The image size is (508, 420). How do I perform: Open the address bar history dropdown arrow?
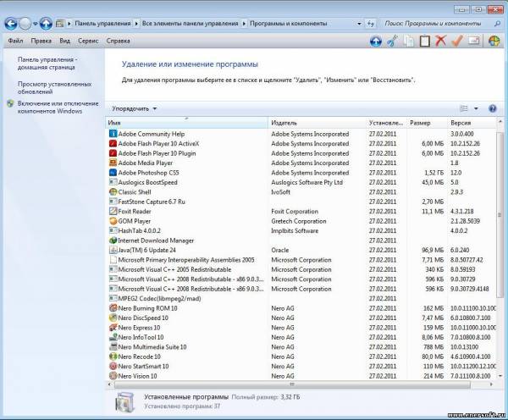359,24
